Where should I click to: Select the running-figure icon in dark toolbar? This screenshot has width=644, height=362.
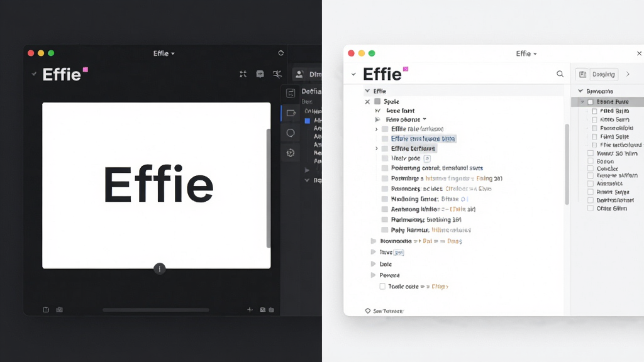click(277, 74)
